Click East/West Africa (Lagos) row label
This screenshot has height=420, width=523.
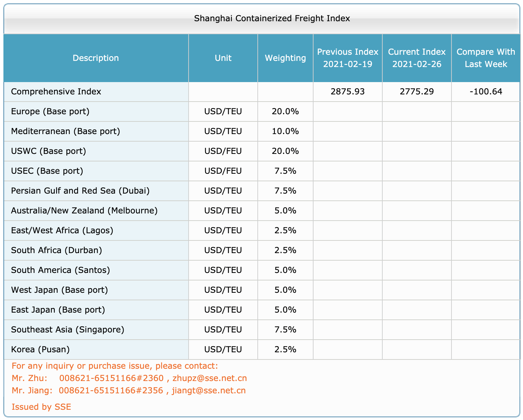62,231
